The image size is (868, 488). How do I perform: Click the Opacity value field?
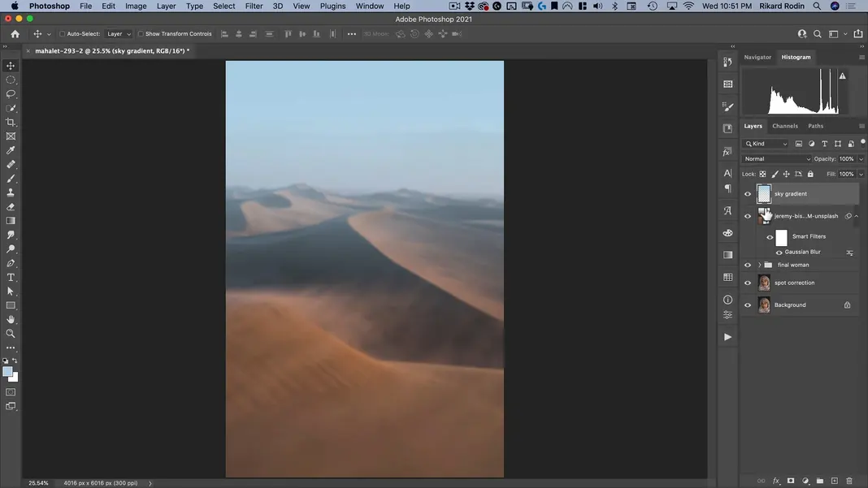click(x=846, y=159)
